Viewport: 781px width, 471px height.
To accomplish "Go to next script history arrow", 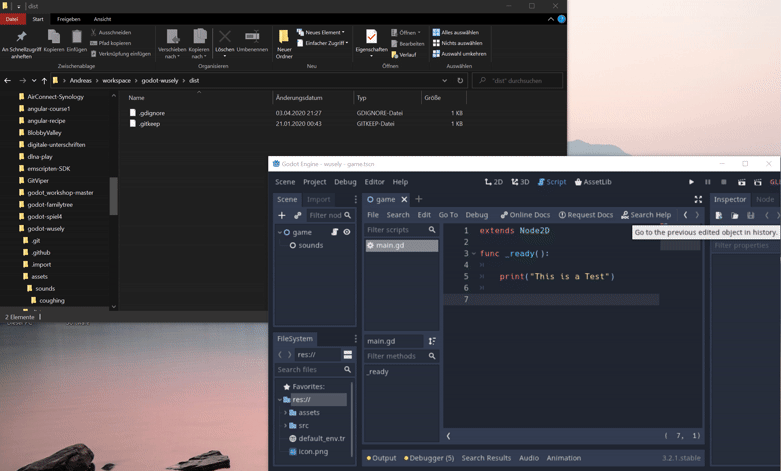I will [x=697, y=215].
